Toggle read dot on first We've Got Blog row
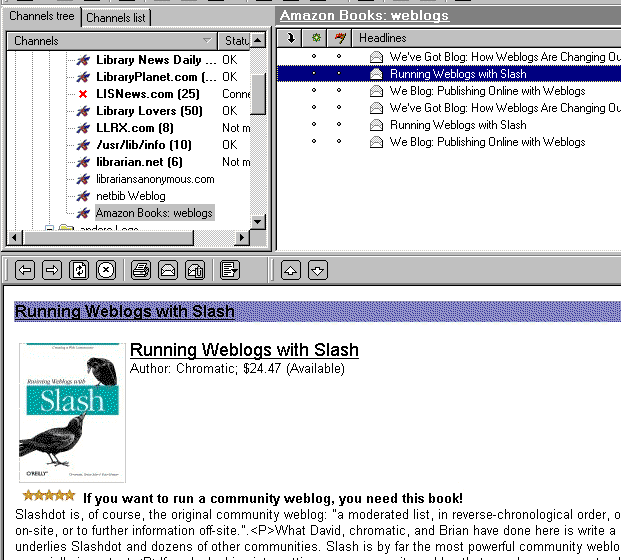This screenshot has width=621, height=560. pos(314,56)
